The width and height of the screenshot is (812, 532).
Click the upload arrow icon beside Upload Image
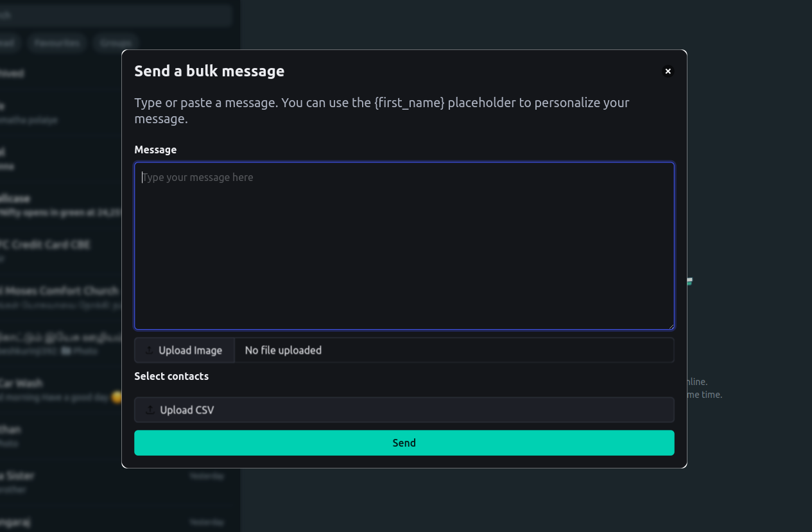(x=150, y=350)
